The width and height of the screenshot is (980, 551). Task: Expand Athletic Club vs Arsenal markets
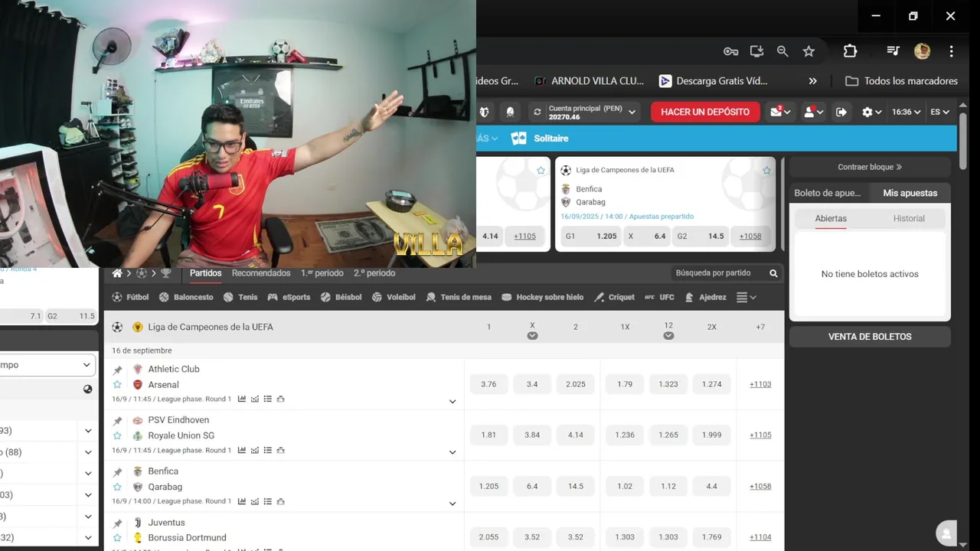point(452,402)
